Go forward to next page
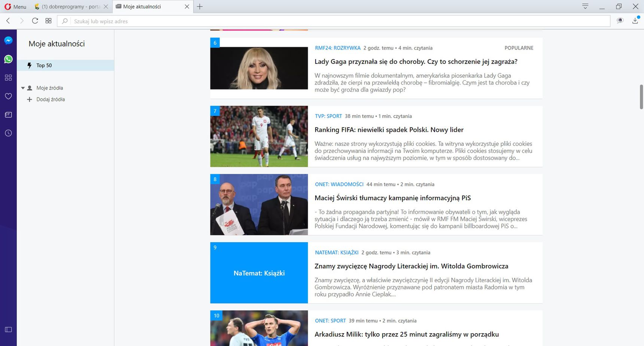Image resolution: width=644 pixels, height=346 pixels. (x=22, y=21)
